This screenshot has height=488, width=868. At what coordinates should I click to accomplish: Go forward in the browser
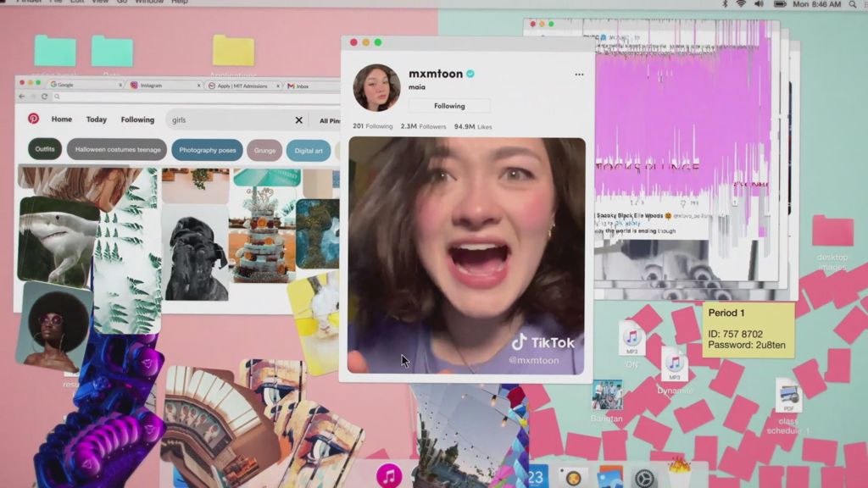click(33, 97)
